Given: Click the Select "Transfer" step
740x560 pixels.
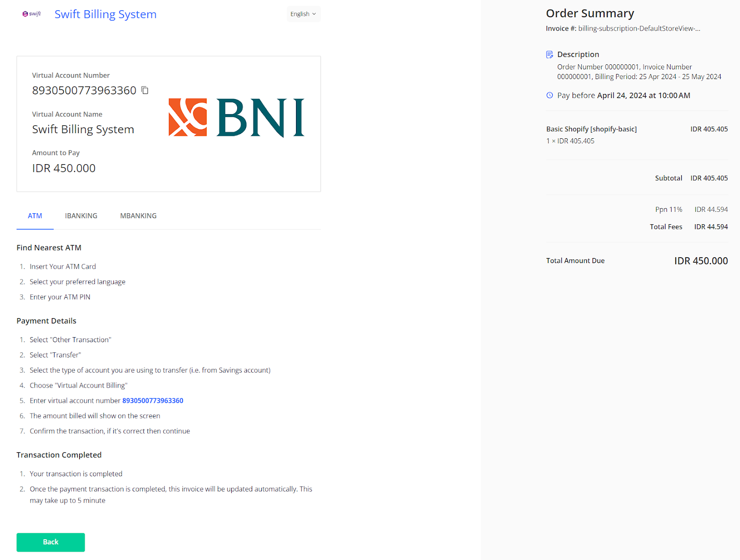Looking at the screenshot, I should tap(55, 355).
